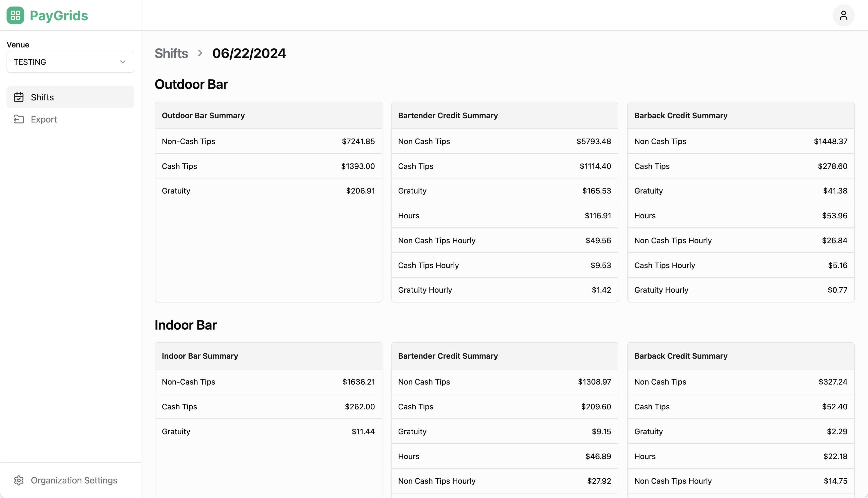Click the Bartender Credit Summary header
The height and width of the screenshot is (498, 868).
(448, 115)
